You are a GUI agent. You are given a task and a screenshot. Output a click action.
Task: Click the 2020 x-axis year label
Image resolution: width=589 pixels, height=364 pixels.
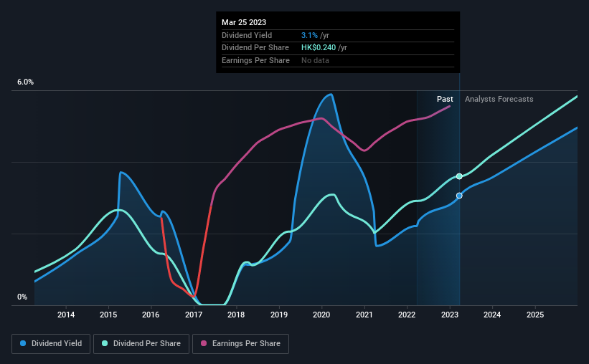(x=321, y=315)
